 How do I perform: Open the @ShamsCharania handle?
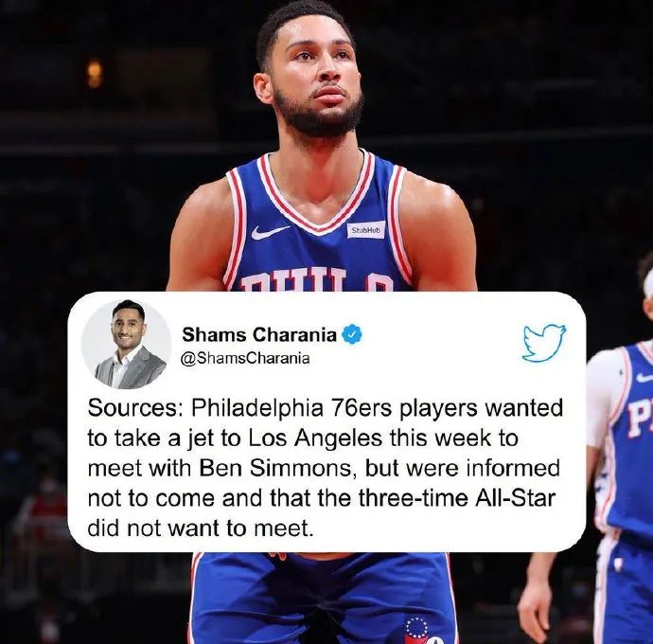click(x=246, y=358)
